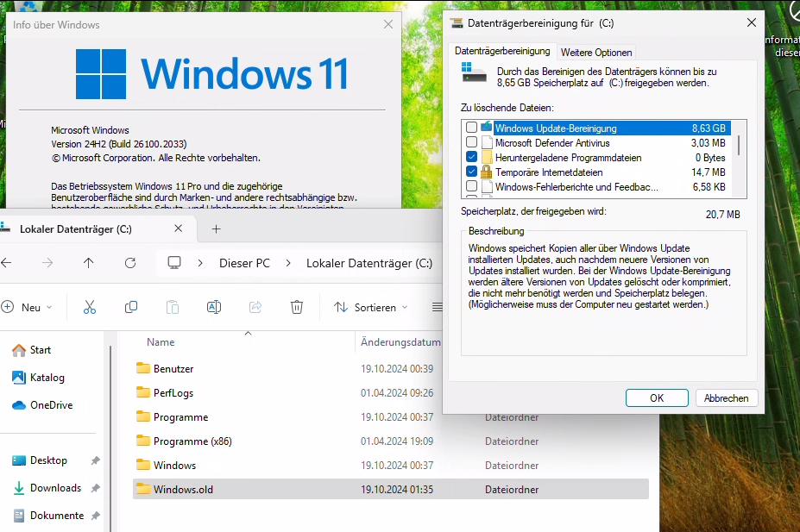Click the Back arrow in File Explorer
Viewport: 800px width, 532px height.
coord(6,263)
